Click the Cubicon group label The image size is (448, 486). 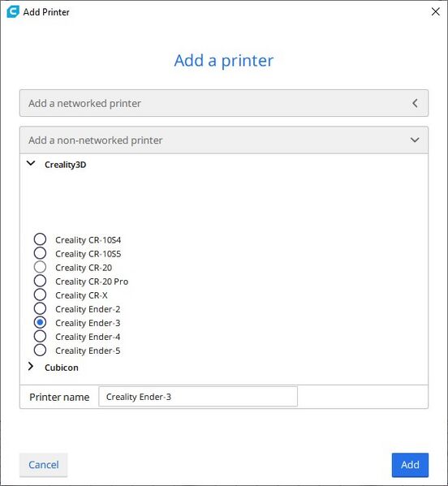coord(62,368)
